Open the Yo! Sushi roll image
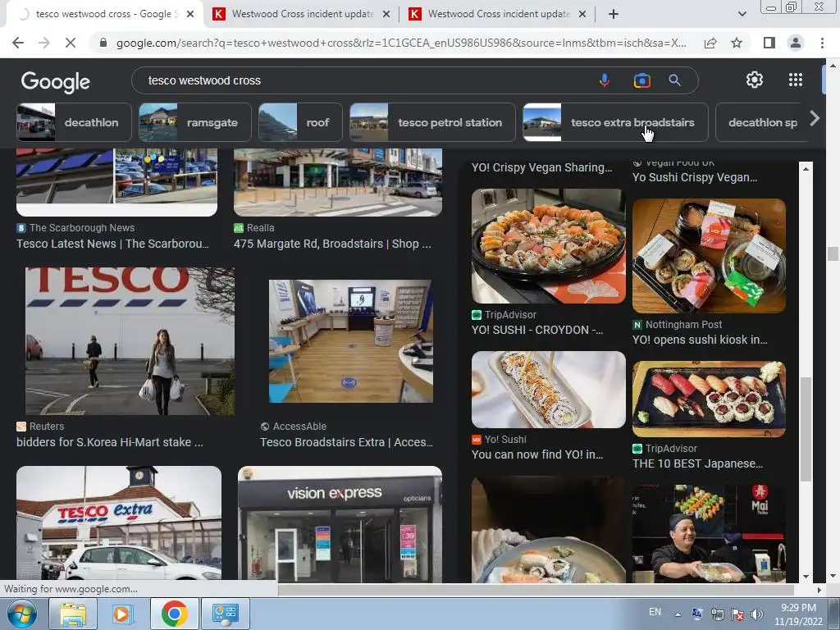840x630 pixels. click(549, 390)
